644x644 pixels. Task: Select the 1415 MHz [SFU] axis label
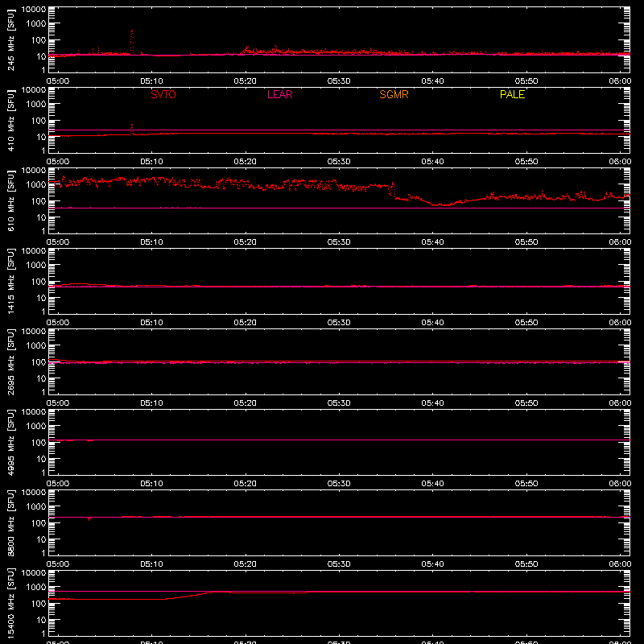click(10, 281)
